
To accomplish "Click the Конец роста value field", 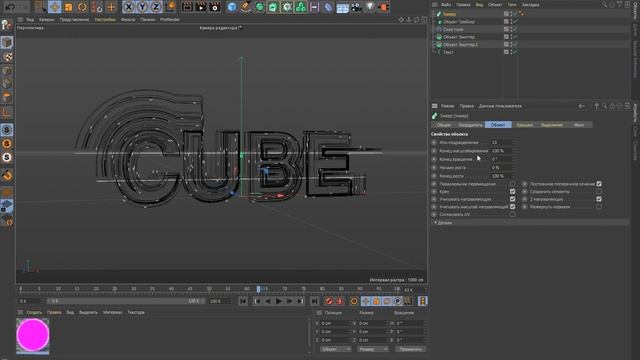I will (x=501, y=176).
